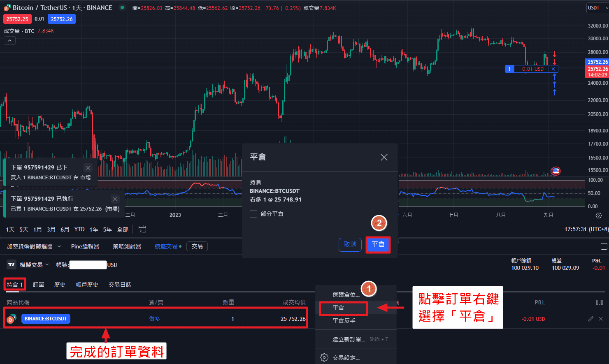Close the order 957591429 placed notification
The image size is (609, 364).
pyautogui.click(x=88, y=167)
